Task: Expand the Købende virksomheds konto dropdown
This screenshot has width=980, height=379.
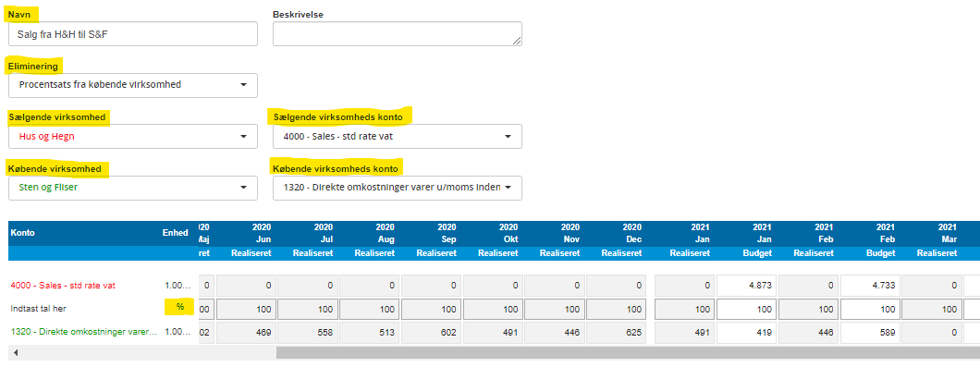Action: point(397,189)
